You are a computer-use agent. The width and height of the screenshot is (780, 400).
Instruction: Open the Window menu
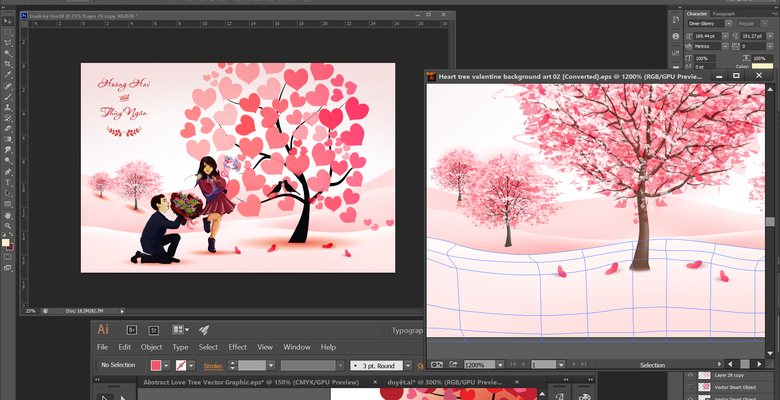click(x=297, y=347)
